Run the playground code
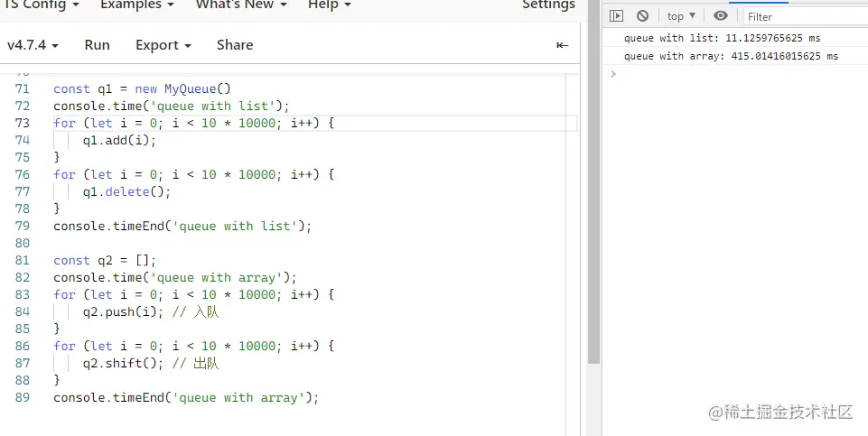 point(97,45)
